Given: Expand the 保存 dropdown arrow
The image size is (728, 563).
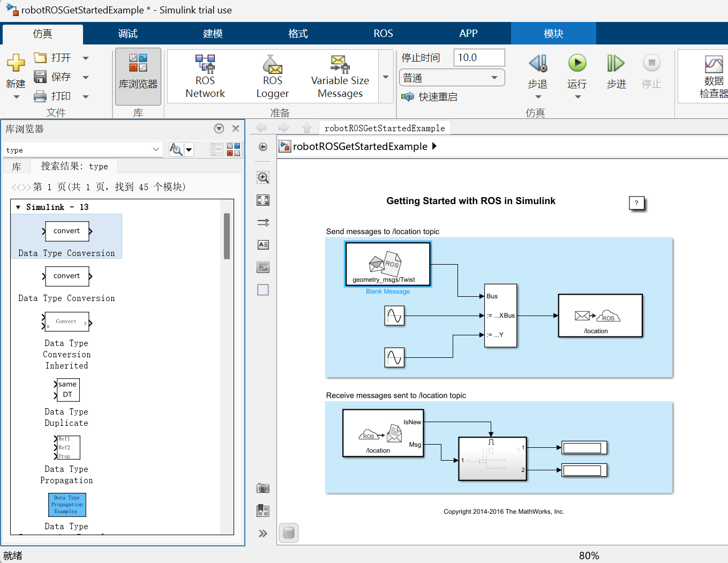Looking at the screenshot, I should coord(86,77).
